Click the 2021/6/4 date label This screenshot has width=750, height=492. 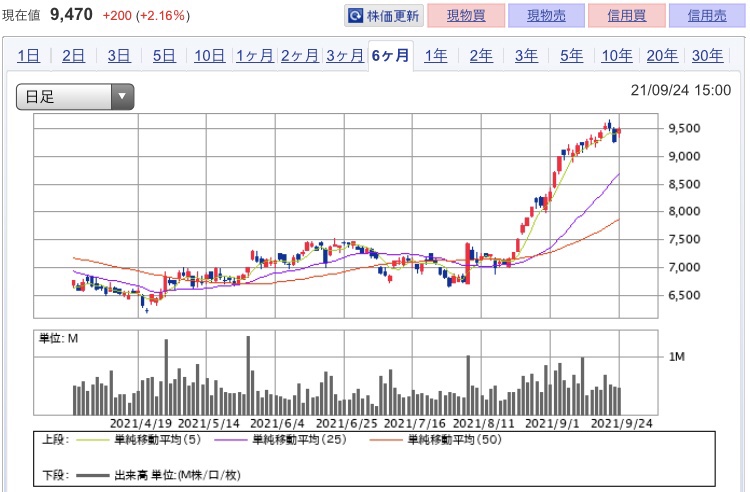(277, 423)
